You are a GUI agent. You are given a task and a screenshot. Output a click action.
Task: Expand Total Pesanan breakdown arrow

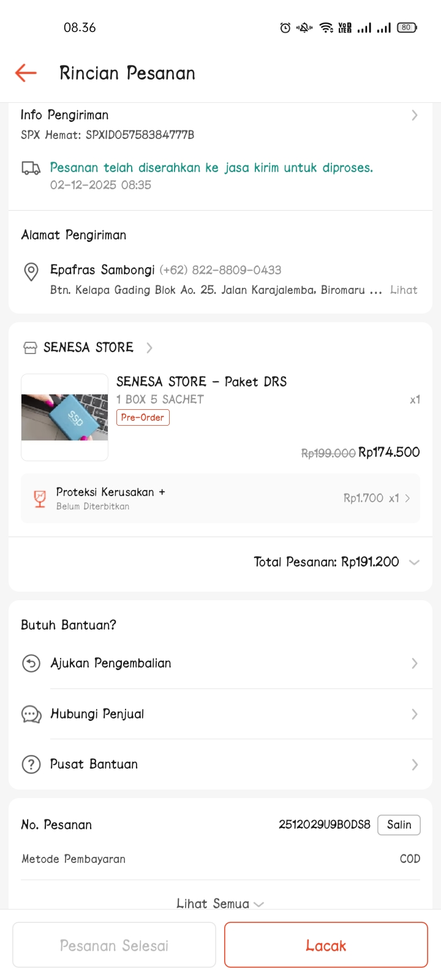[414, 562]
